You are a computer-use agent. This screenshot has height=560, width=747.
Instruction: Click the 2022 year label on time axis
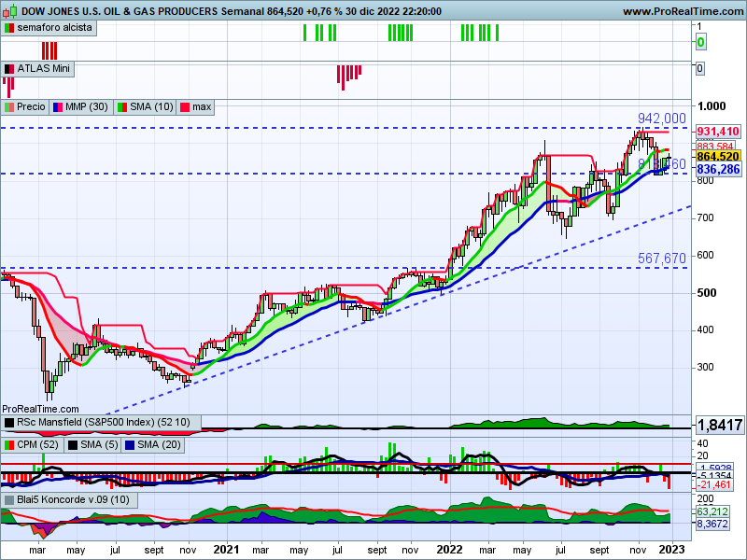[450, 550]
